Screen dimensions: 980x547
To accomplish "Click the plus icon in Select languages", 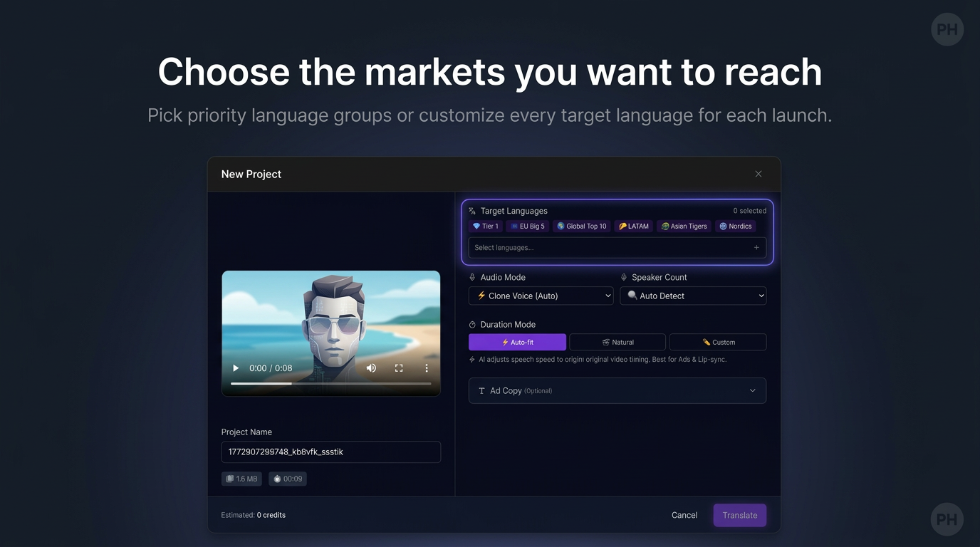I will pyautogui.click(x=756, y=248).
